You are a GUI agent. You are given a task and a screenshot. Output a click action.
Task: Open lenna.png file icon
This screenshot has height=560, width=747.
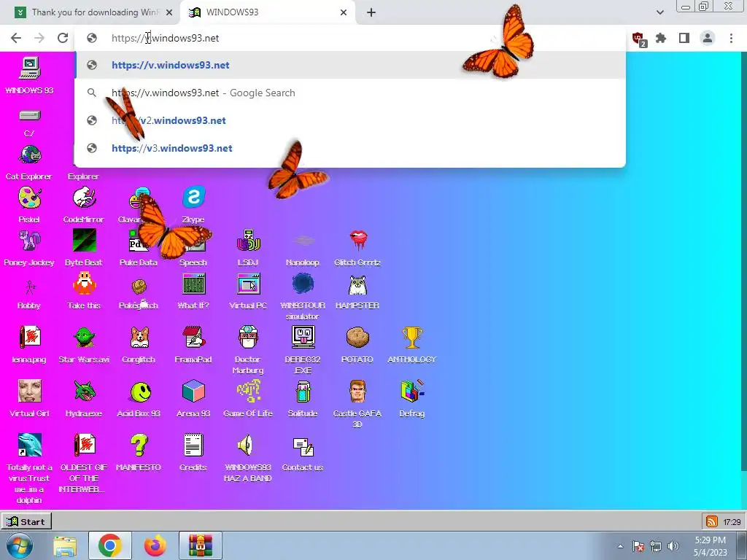pyautogui.click(x=29, y=338)
